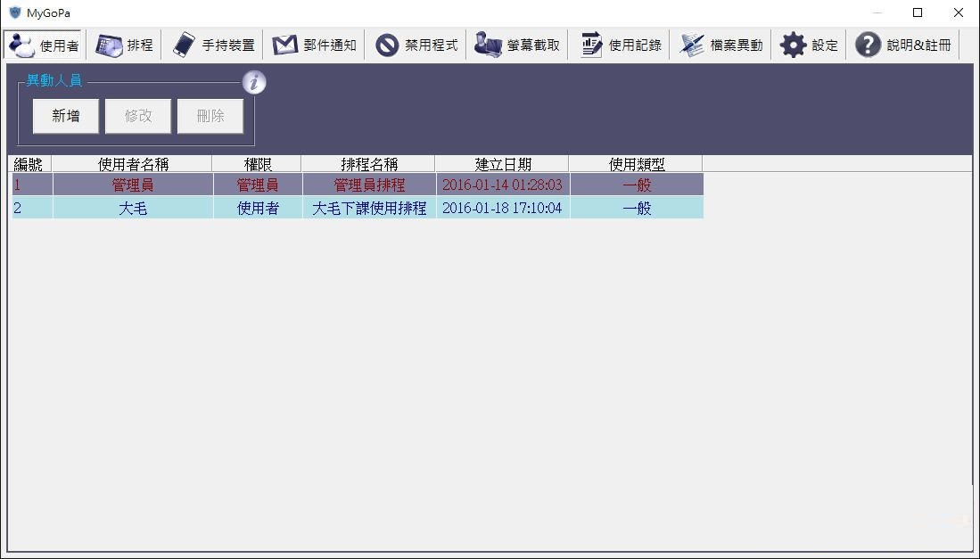The width and height of the screenshot is (980, 559).
Task: Click the 編號 column header
Action: point(29,164)
